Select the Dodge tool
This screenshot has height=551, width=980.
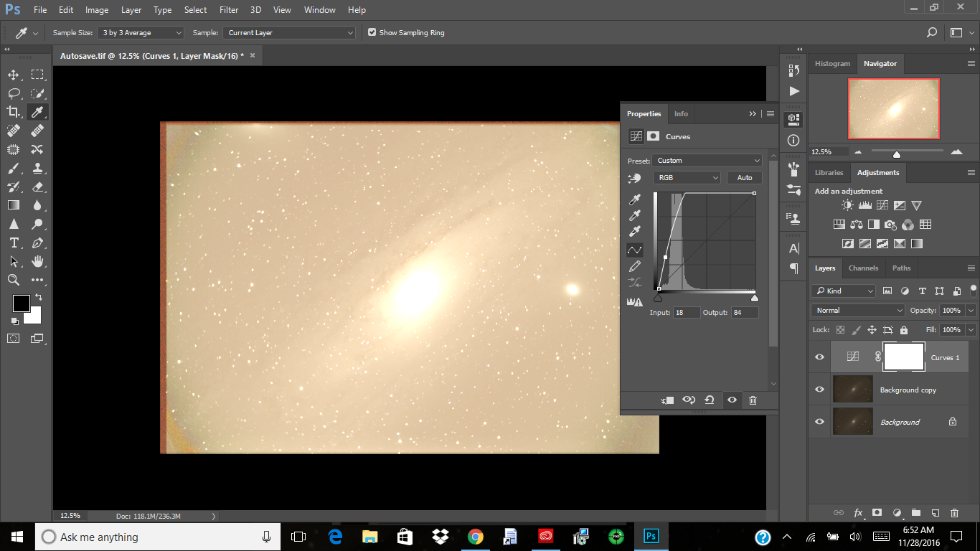click(37, 224)
